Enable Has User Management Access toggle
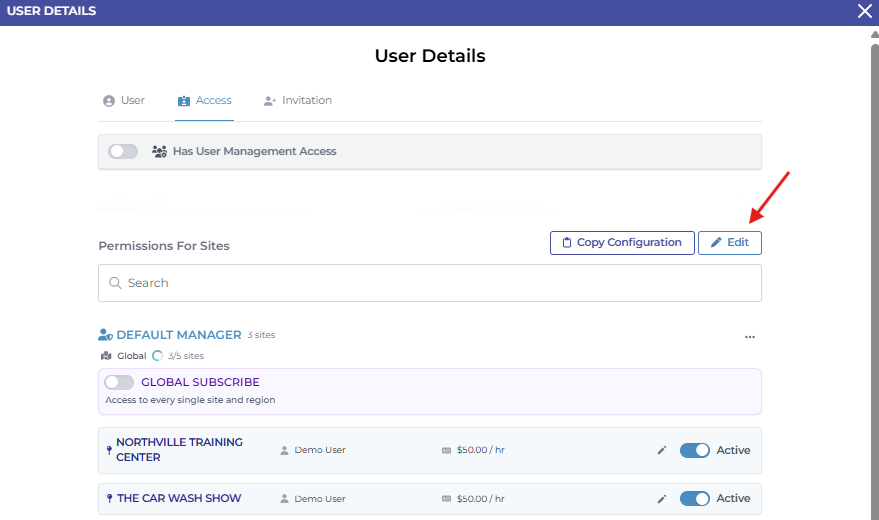 point(123,152)
